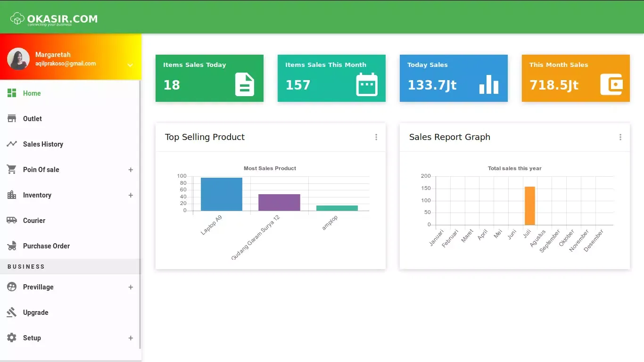Click the Purchase Order cart icon

(12, 246)
